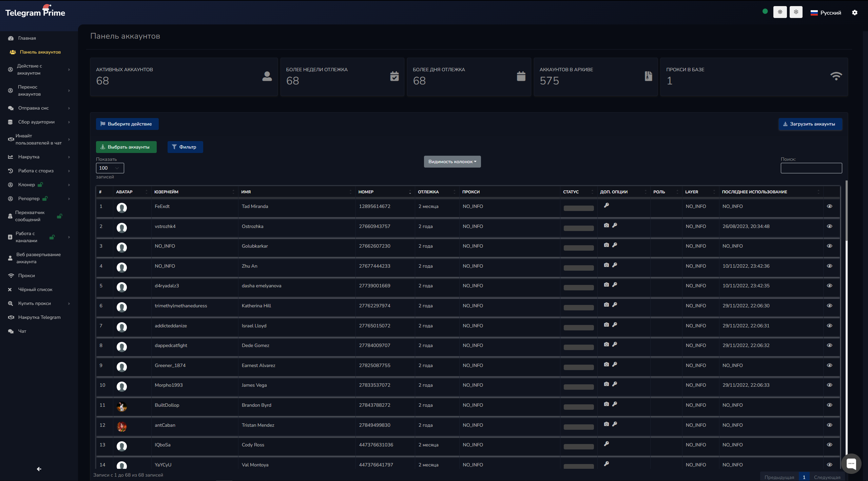Click camera icon in vstrozhk4 row
The width and height of the screenshot is (868, 481).
pyautogui.click(x=606, y=226)
